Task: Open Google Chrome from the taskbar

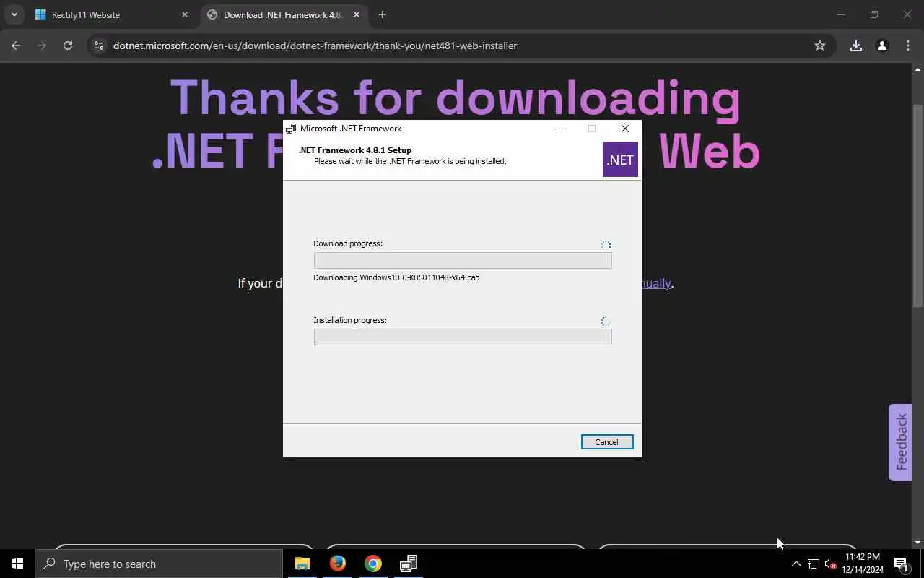Action: click(372, 564)
